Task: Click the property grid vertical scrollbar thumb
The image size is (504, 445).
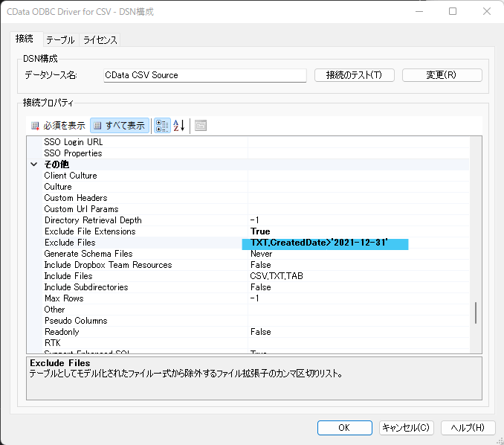Action: [x=476, y=313]
